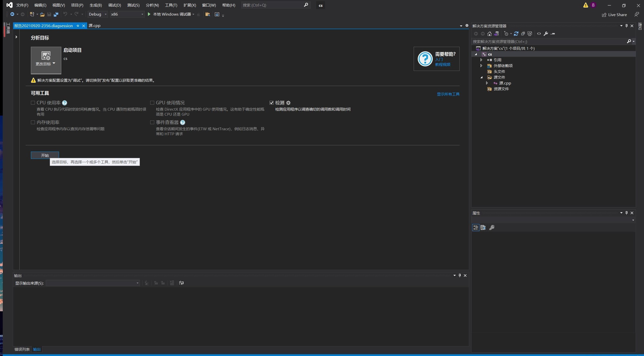The width and height of the screenshot is (644, 356).
Task: Open the 分析(N) menu
Action: coord(152,5)
